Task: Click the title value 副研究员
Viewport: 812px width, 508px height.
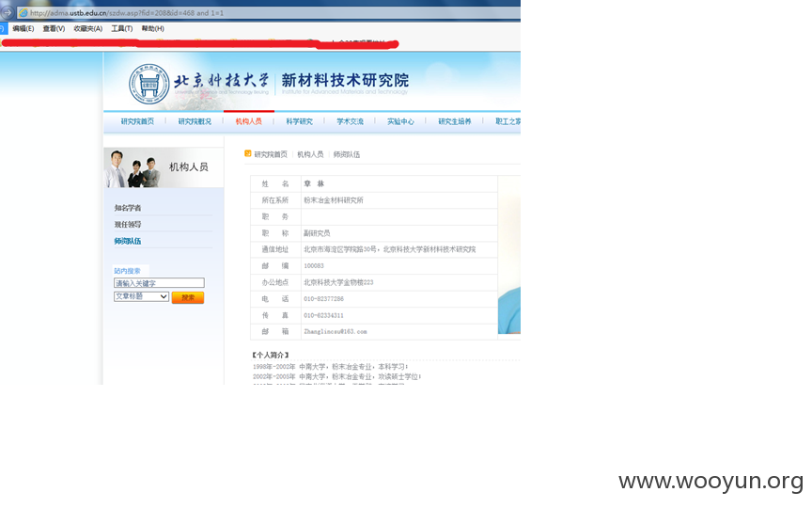Action: coord(317,233)
